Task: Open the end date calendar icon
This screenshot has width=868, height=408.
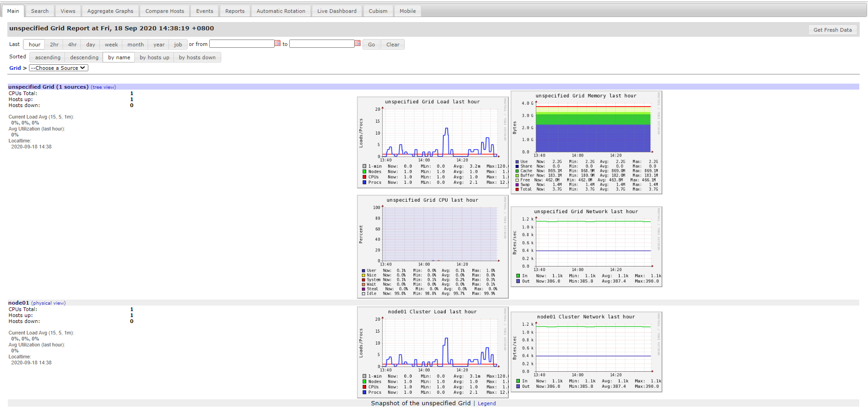Action: tap(357, 43)
